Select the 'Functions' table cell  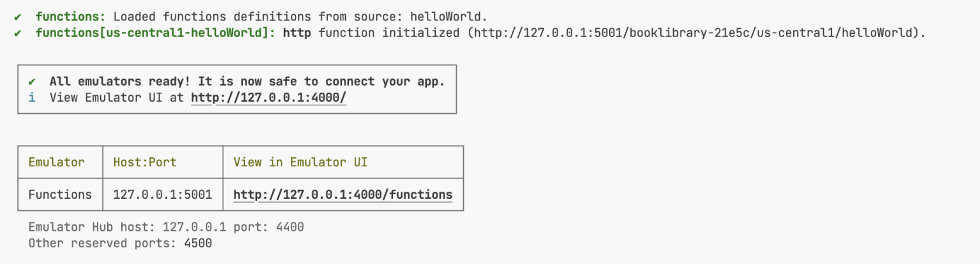pyautogui.click(x=60, y=194)
